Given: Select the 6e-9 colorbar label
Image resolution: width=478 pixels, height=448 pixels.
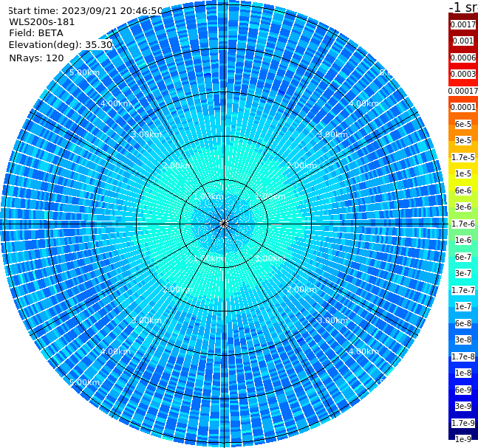Looking at the screenshot, I should point(463,390).
